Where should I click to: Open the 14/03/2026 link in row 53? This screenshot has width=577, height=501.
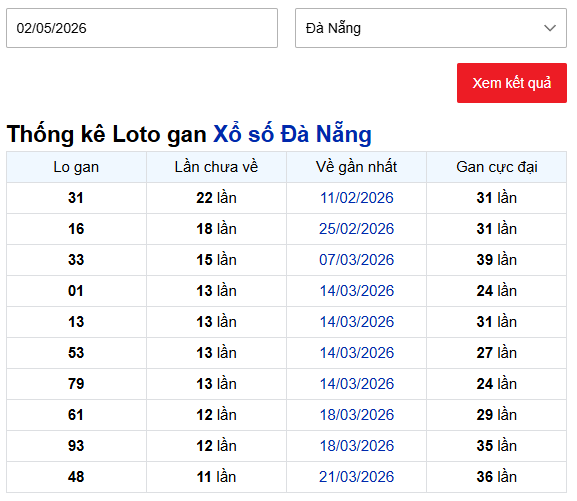pos(356,353)
